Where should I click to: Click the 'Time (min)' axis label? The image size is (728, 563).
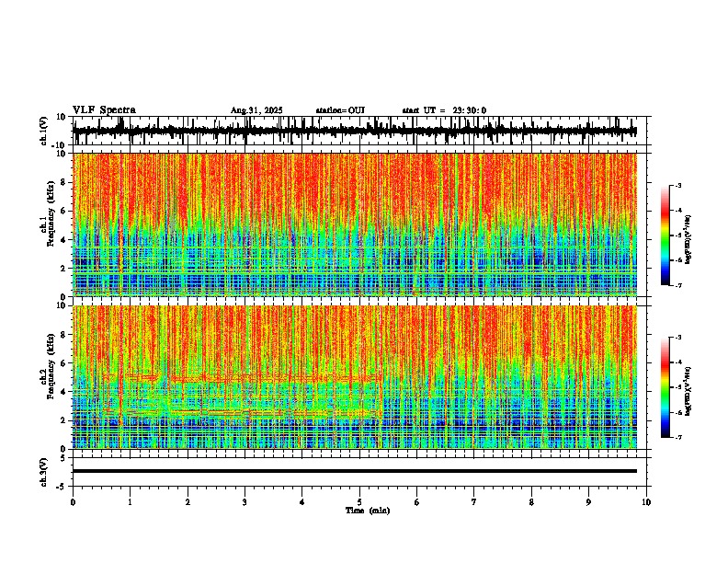pyautogui.click(x=368, y=511)
